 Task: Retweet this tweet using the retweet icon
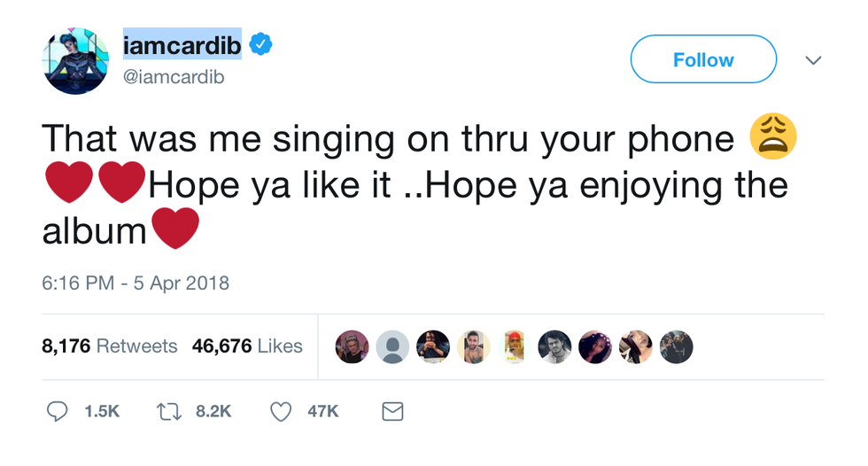[168, 411]
